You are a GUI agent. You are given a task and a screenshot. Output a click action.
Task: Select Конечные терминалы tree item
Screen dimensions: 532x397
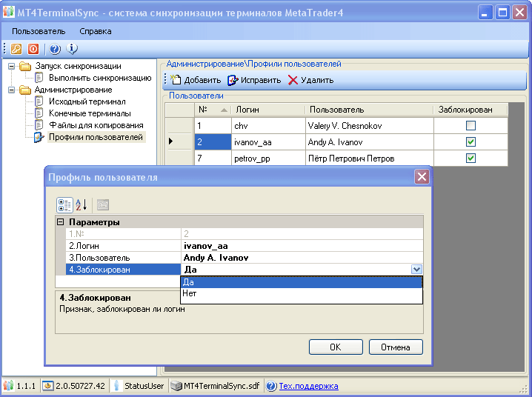pos(90,113)
